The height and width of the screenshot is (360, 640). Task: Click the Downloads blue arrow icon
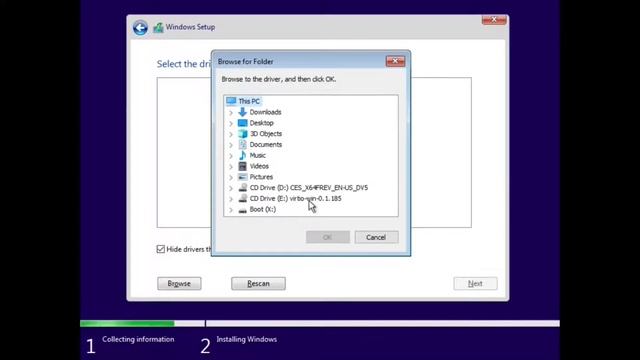coord(242,112)
